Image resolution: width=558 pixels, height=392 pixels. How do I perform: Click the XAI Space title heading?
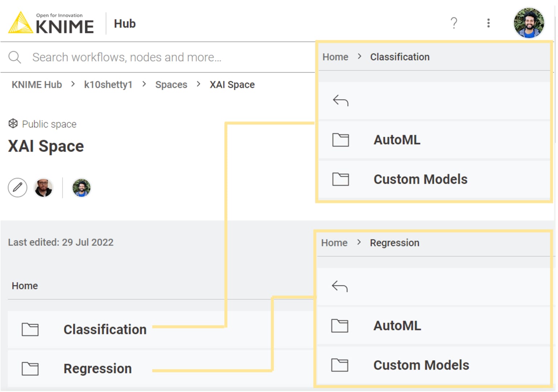click(x=46, y=146)
